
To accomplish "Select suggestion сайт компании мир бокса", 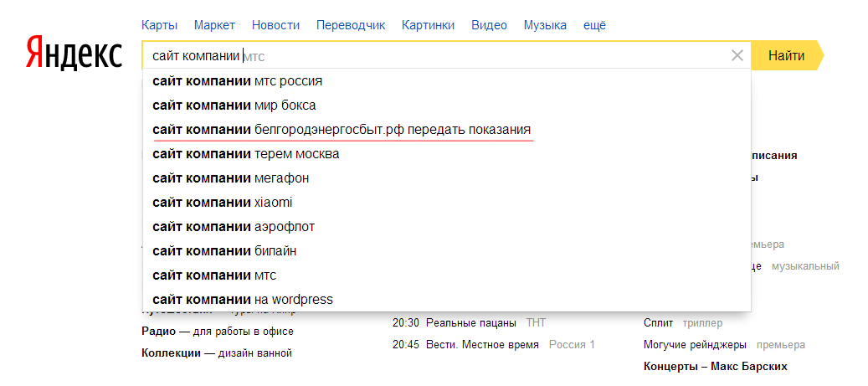I will 447,106.
